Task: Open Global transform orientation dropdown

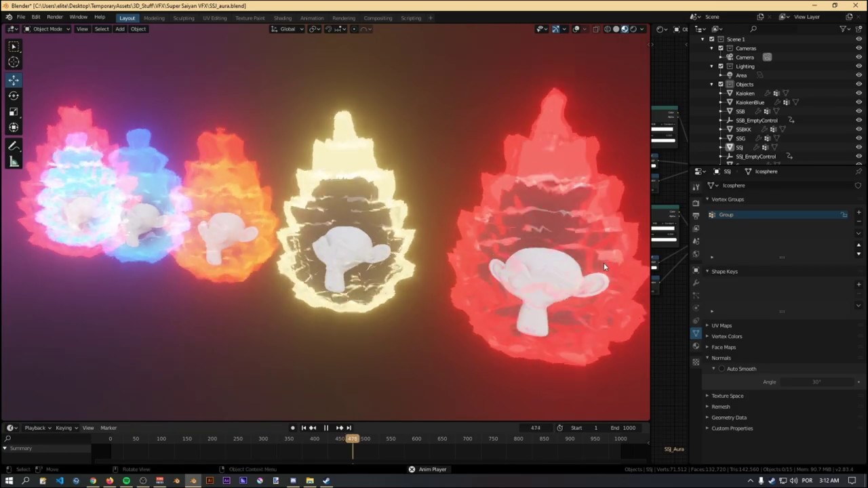Action: (x=288, y=29)
